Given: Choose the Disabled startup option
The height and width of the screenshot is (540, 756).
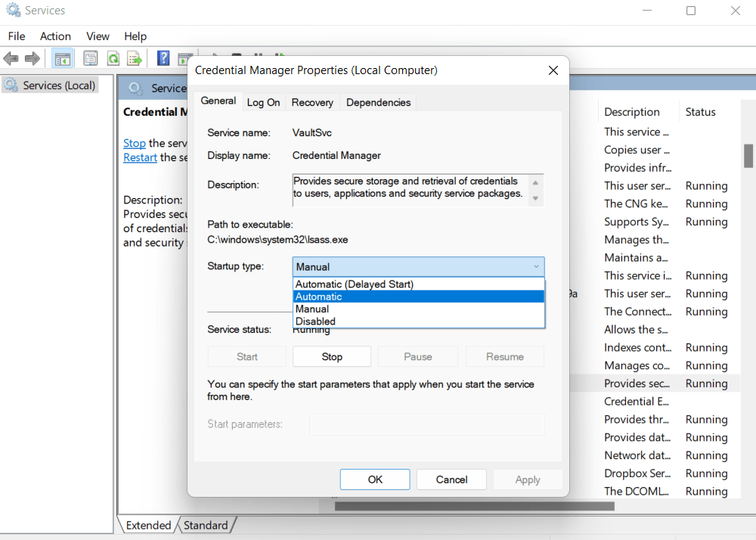Looking at the screenshot, I should 419,321.
